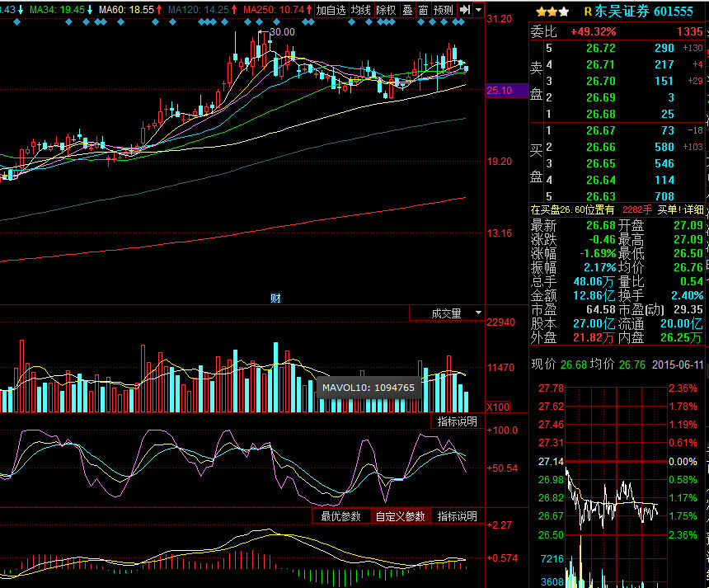Click the 委比 +49.32% value
Viewport: 709px width, 588px height.
pyautogui.click(x=594, y=31)
